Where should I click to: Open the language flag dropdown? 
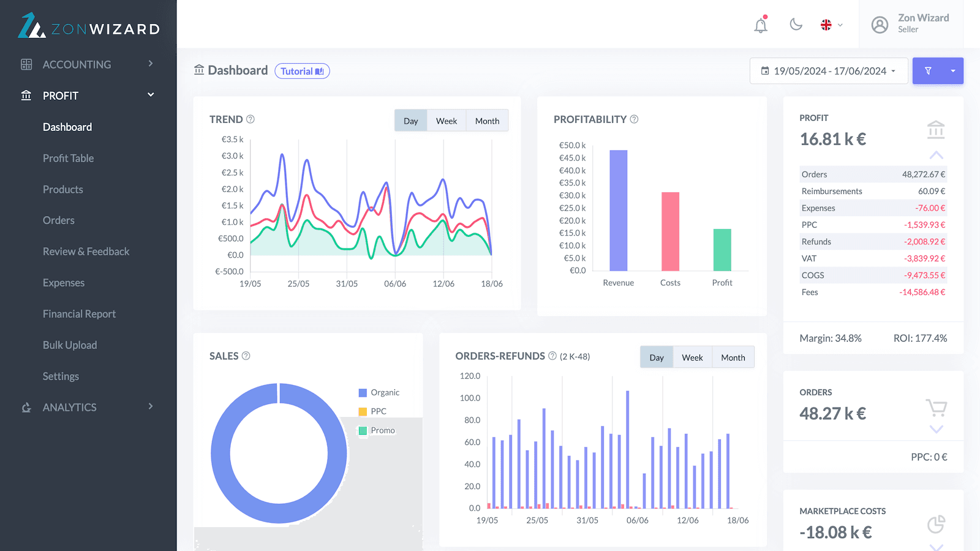tap(831, 25)
